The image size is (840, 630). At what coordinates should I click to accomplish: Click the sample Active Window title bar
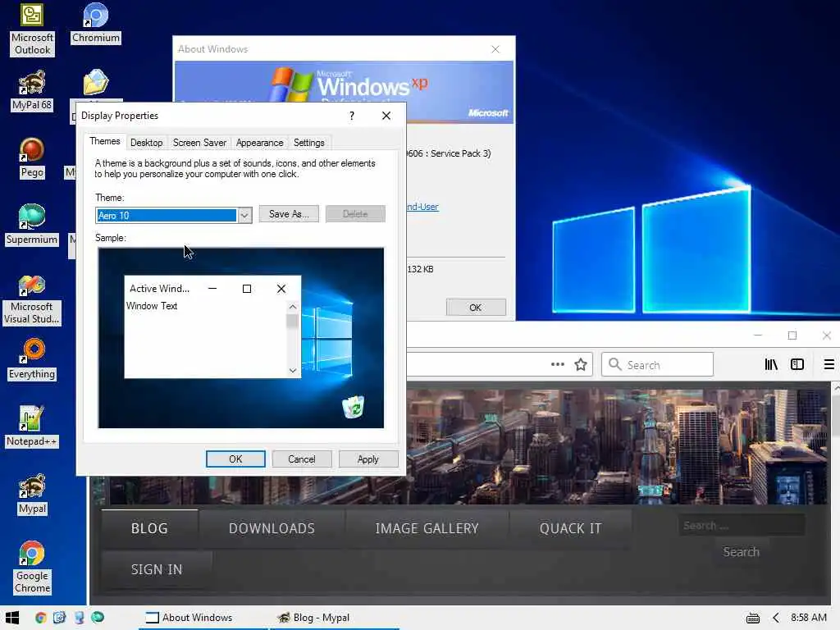click(212, 288)
